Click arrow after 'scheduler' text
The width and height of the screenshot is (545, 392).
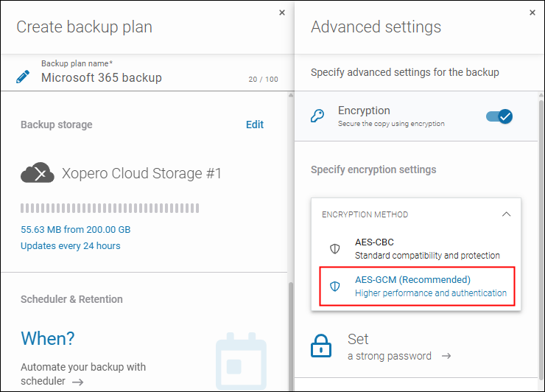coord(78,382)
